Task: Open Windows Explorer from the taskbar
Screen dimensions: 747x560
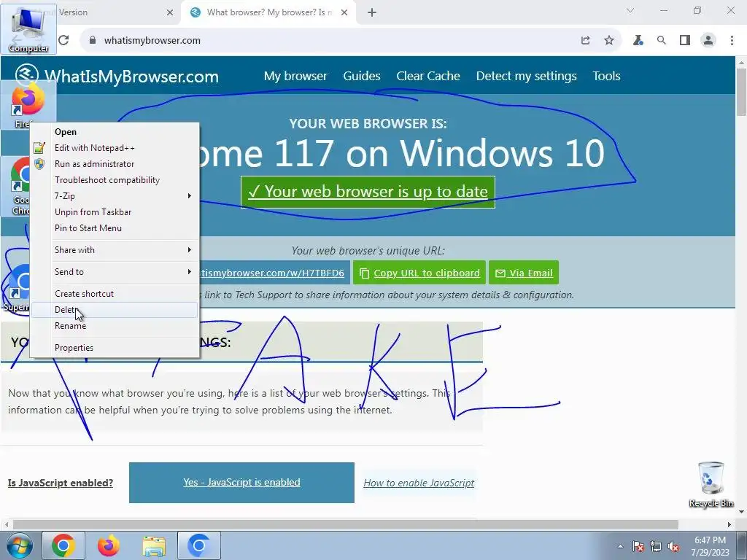Action: point(154,545)
